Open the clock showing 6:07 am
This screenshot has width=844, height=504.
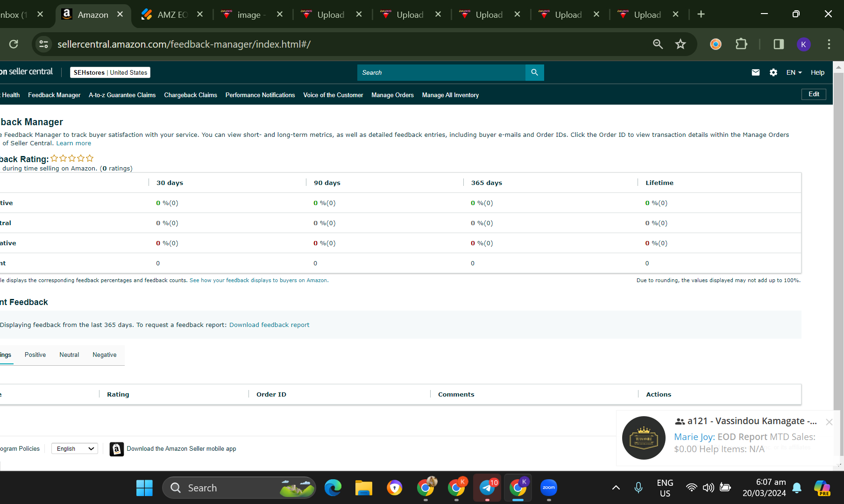click(764, 488)
